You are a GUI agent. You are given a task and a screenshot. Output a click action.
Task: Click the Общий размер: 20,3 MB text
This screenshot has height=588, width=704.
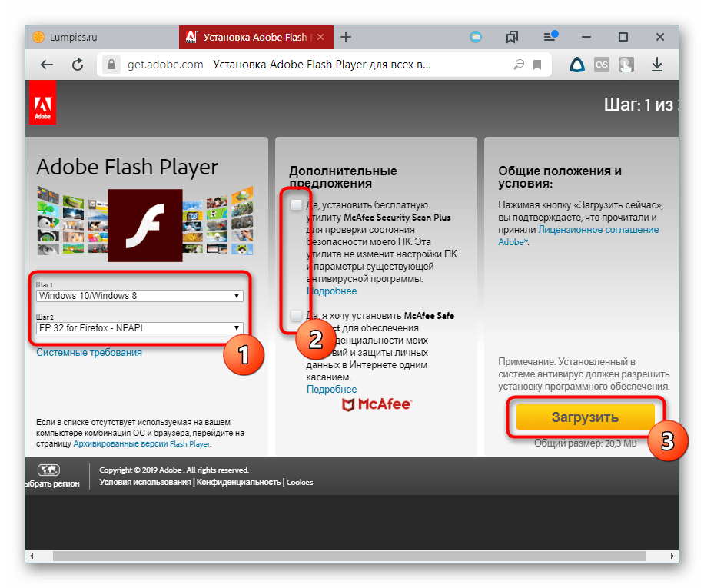click(585, 443)
